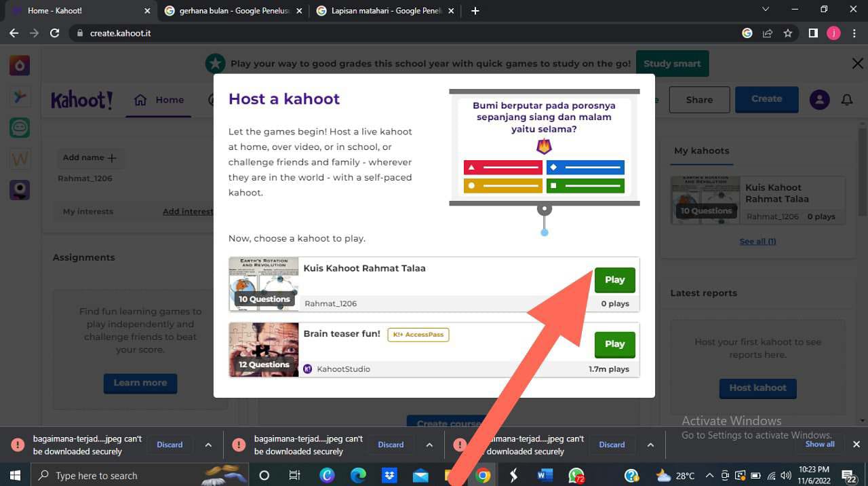Screen dimensions: 868x486
Task: Click the Share button
Action: (x=699, y=100)
